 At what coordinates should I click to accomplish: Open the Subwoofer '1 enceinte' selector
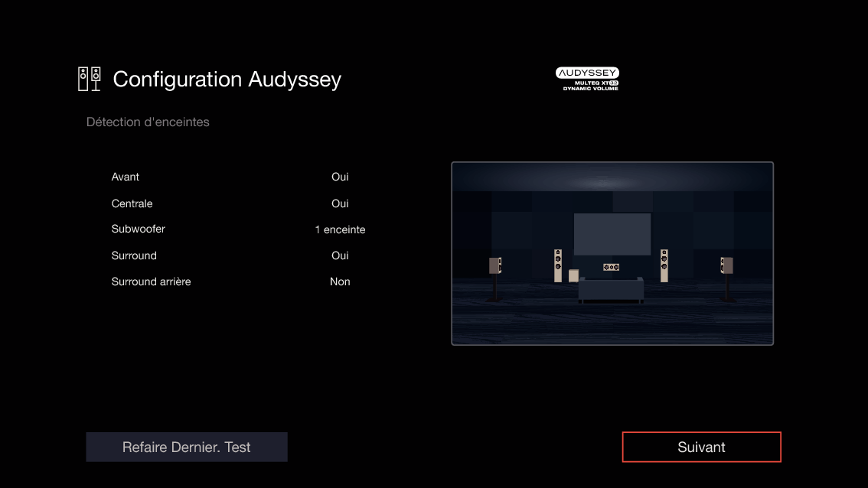pos(339,229)
